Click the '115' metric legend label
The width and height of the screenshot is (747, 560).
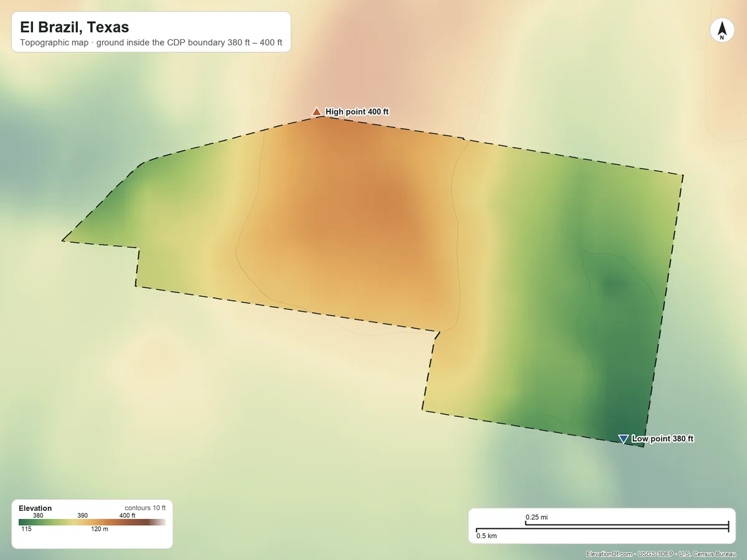pos(27,530)
